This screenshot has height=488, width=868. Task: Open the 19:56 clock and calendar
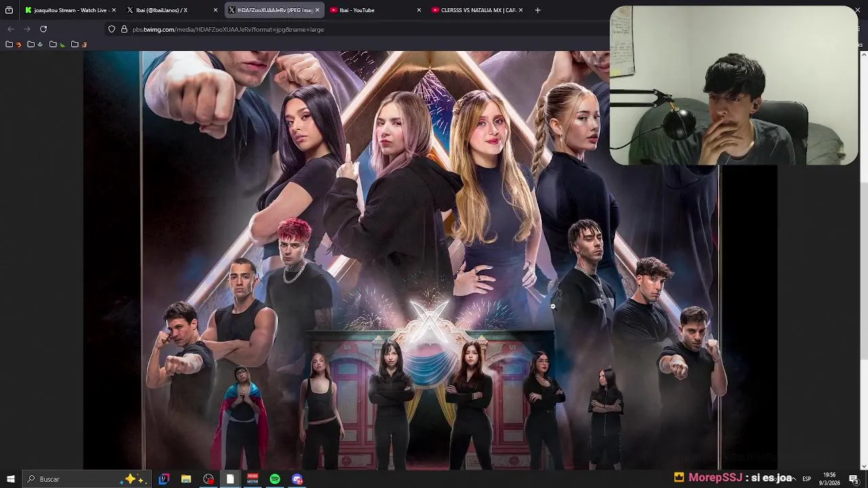(829, 479)
